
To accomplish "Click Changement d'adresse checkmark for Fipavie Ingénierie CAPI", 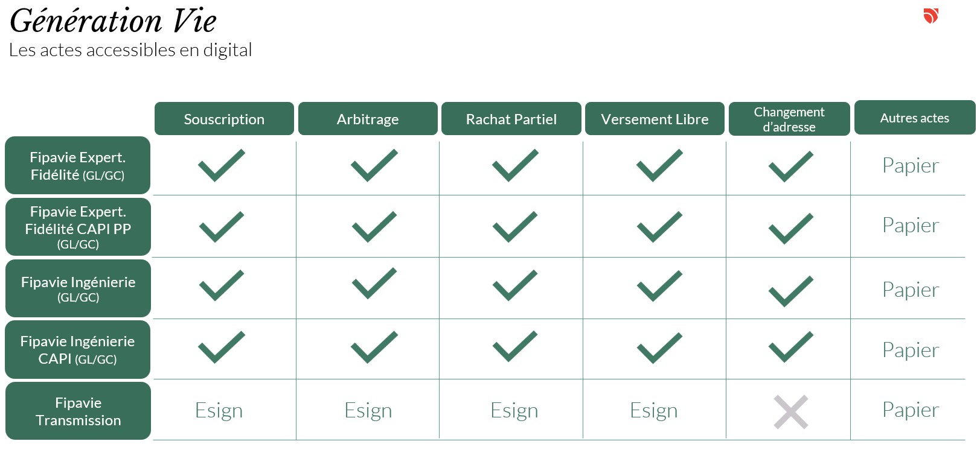I will click(x=791, y=347).
